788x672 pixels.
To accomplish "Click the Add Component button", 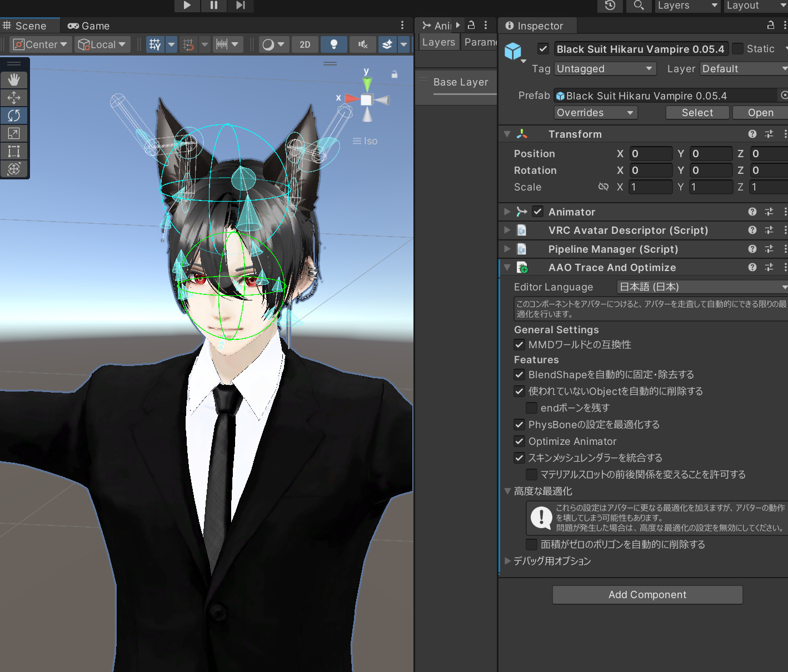I will pos(647,594).
